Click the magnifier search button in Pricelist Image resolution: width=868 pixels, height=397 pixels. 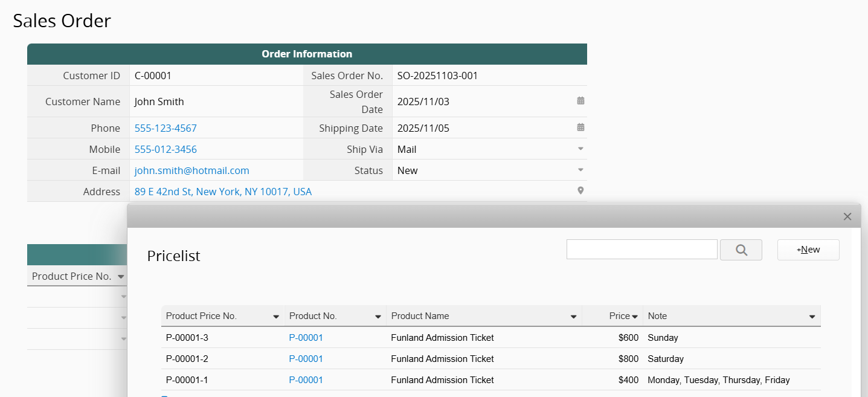pos(741,250)
